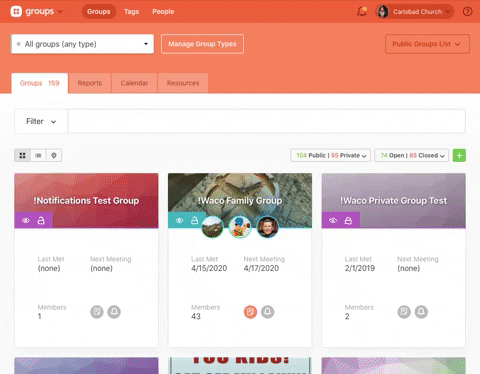
Task: Open the All groups (any type) dropdown
Action: coord(82,44)
